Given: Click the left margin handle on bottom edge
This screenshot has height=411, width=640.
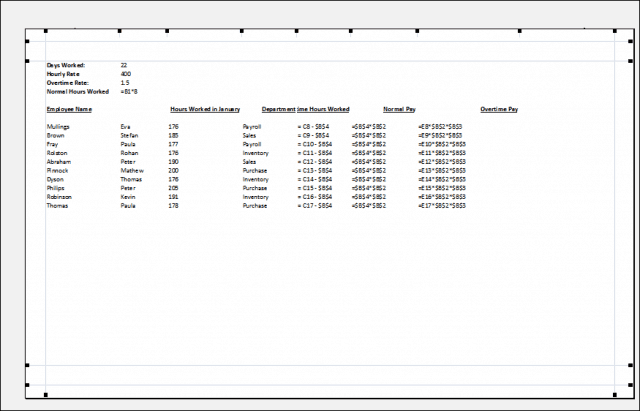Looking at the screenshot, I should 46,396.
